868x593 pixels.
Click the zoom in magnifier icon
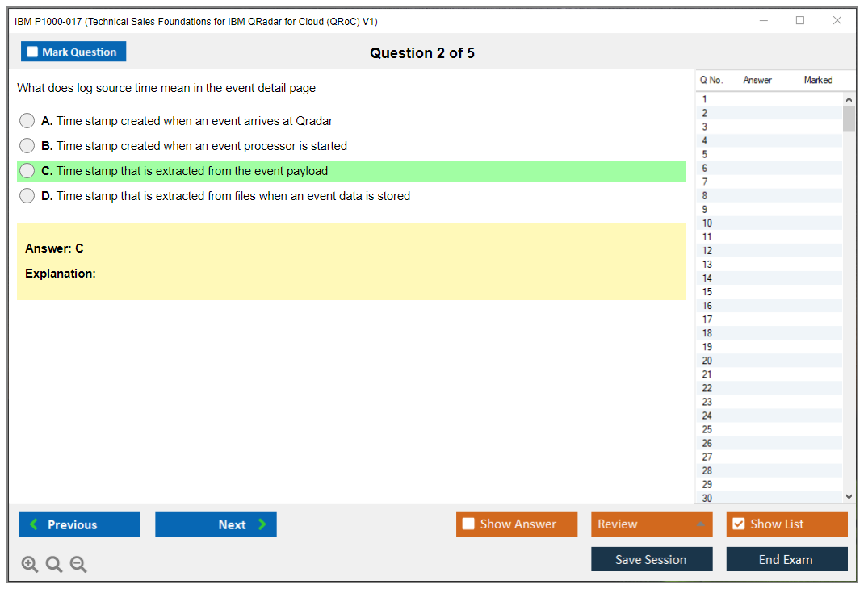click(x=30, y=565)
